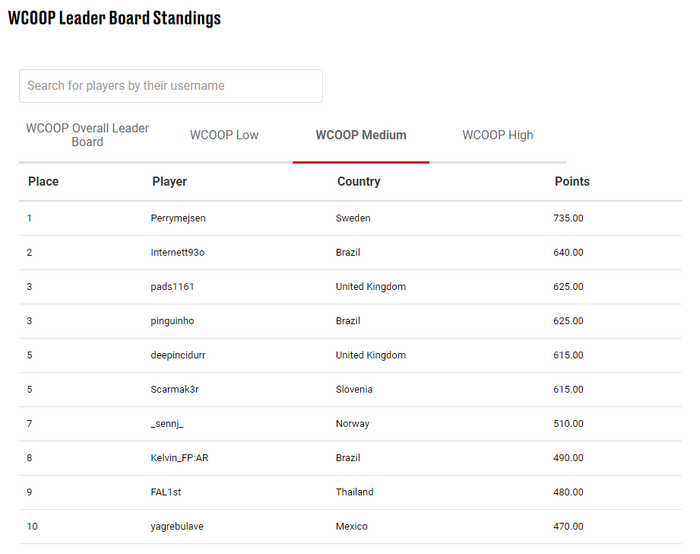Select player Perrymejsen in first place
700x554 pixels.
click(x=178, y=218)
